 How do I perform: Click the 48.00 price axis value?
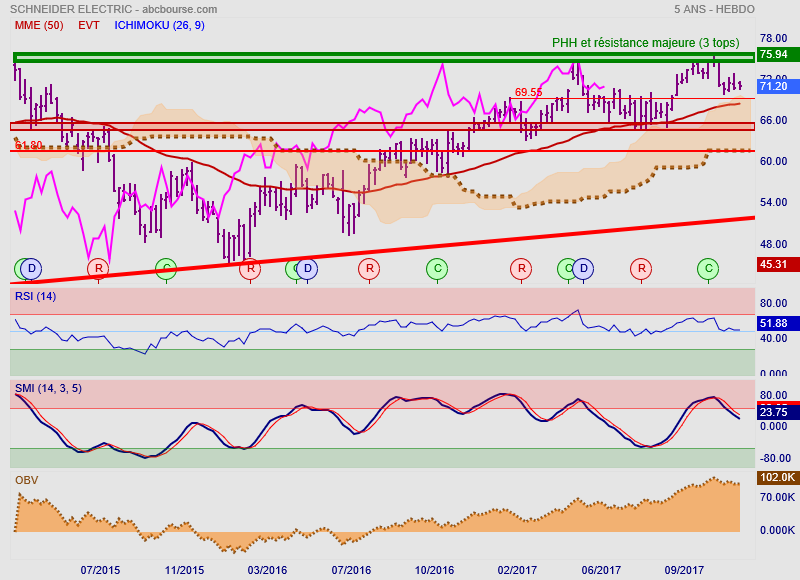click(x=773, y=244)
